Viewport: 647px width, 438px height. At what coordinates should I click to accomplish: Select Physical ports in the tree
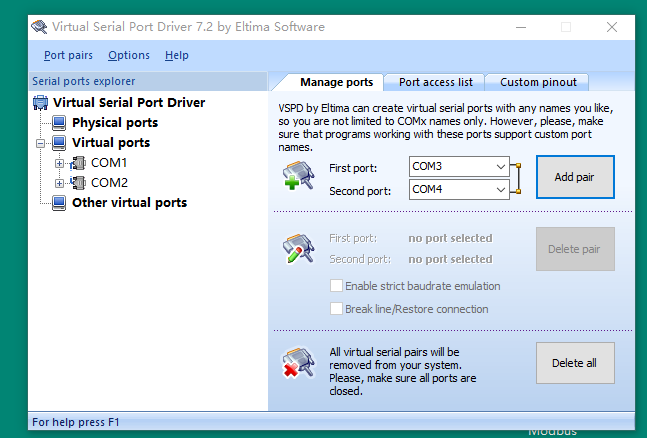pyautogui.click(x=115, y=123)
